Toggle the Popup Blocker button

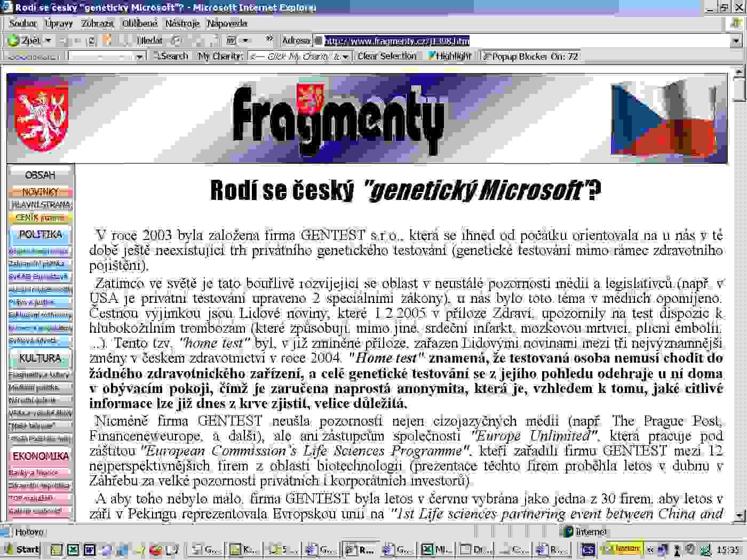point(530,56)
